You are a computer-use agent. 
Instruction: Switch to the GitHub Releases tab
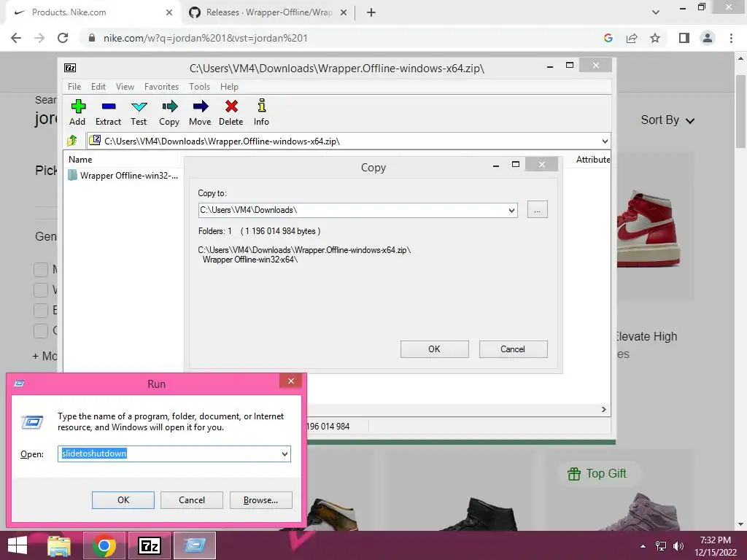click(269, 12)
